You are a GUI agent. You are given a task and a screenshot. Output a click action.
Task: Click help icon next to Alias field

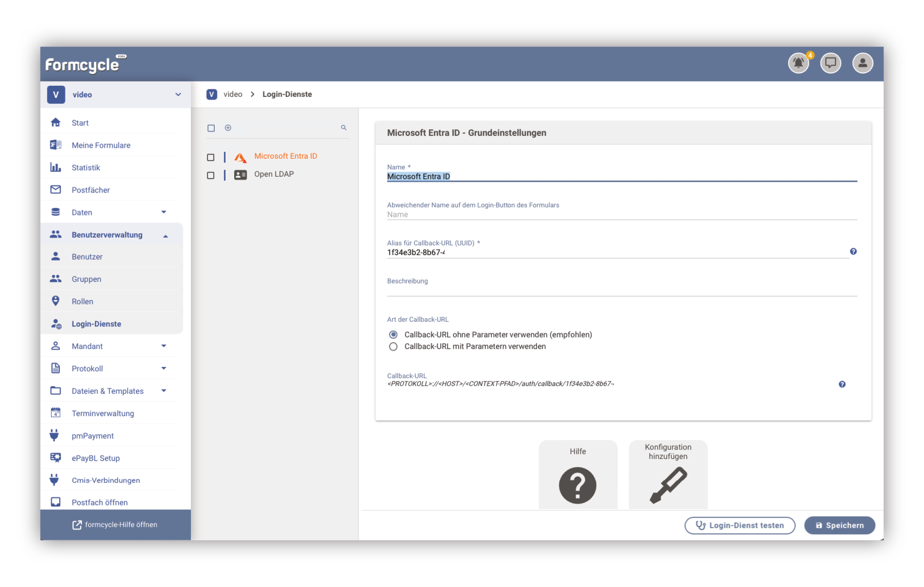coord(853,252)
